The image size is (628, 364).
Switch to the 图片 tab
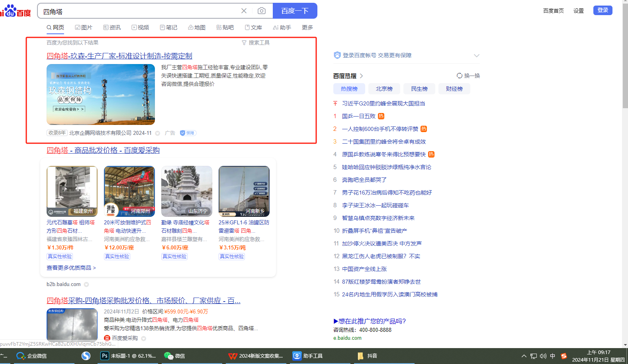click(84, 27)
